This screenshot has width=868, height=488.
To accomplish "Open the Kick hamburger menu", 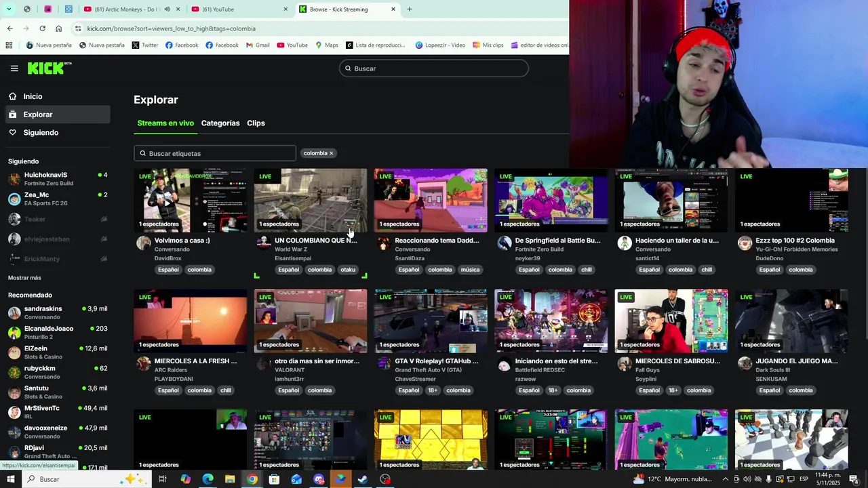I will 14,68.
